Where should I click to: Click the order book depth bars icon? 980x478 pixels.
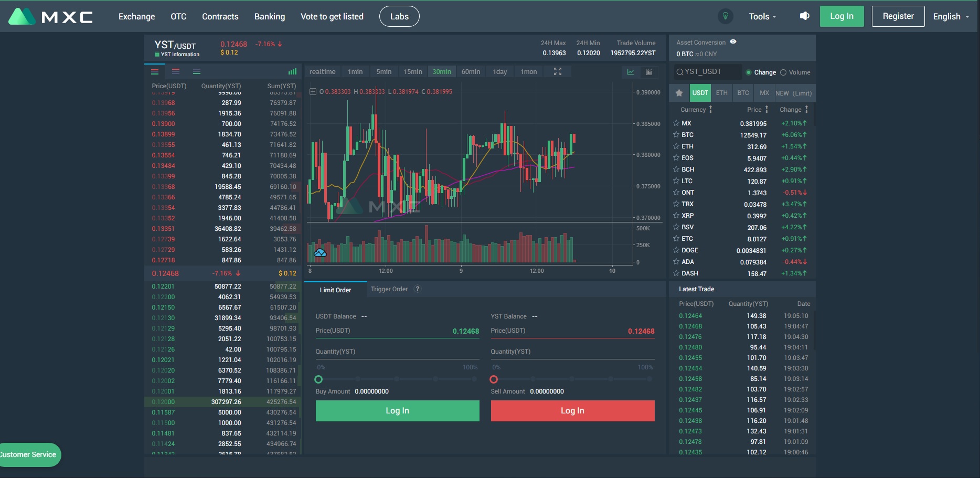(x=292, y=71)
